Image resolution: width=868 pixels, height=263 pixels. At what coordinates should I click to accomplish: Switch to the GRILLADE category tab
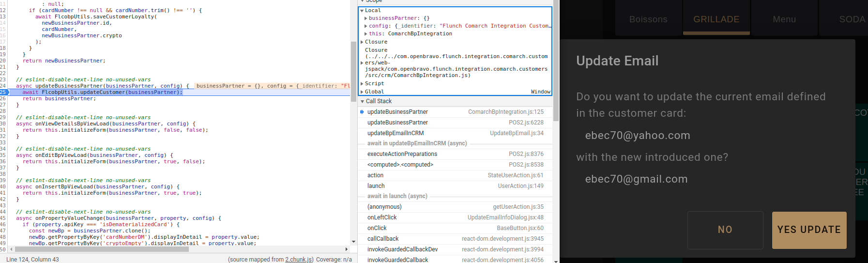pos(716,19)
